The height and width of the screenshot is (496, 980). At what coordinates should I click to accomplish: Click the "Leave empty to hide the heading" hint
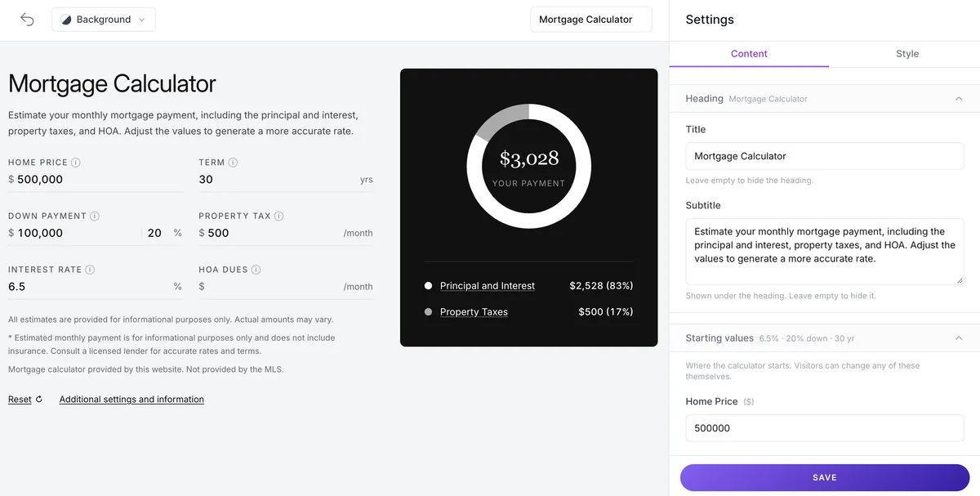pyautogui.click(x=750, y=181)
